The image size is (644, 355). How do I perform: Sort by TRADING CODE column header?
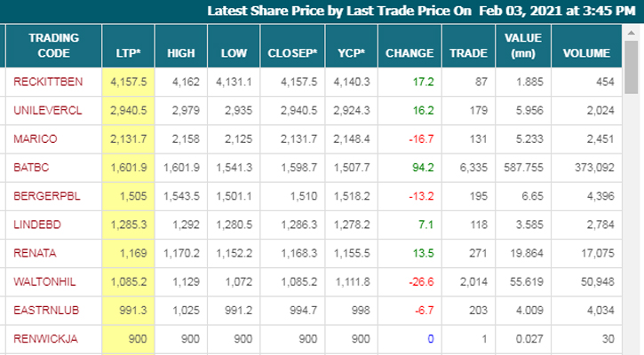pyautogui.click(x=53, y=45)
